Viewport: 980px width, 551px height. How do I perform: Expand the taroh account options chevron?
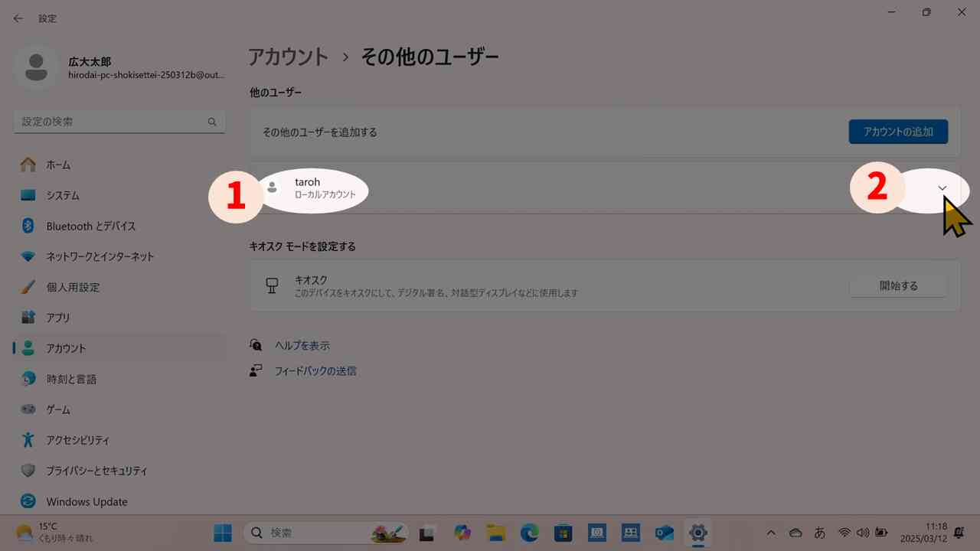(x=942, y=188)
